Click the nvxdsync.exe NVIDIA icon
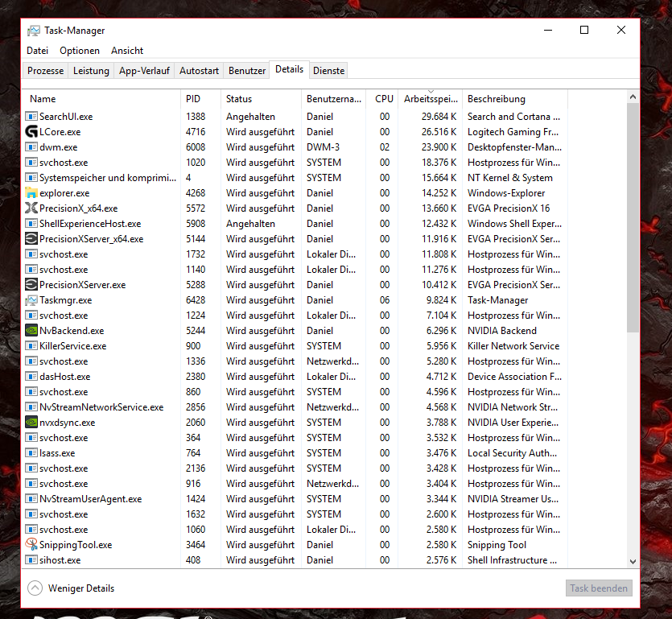This screenshot has height=619, width=672. pyautogui.click(x=31, y=423)
